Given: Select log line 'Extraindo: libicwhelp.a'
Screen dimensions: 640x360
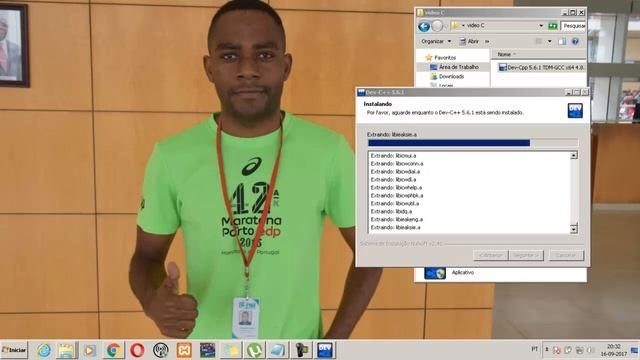Looking at the screenshot, I should tap(396, 187).
